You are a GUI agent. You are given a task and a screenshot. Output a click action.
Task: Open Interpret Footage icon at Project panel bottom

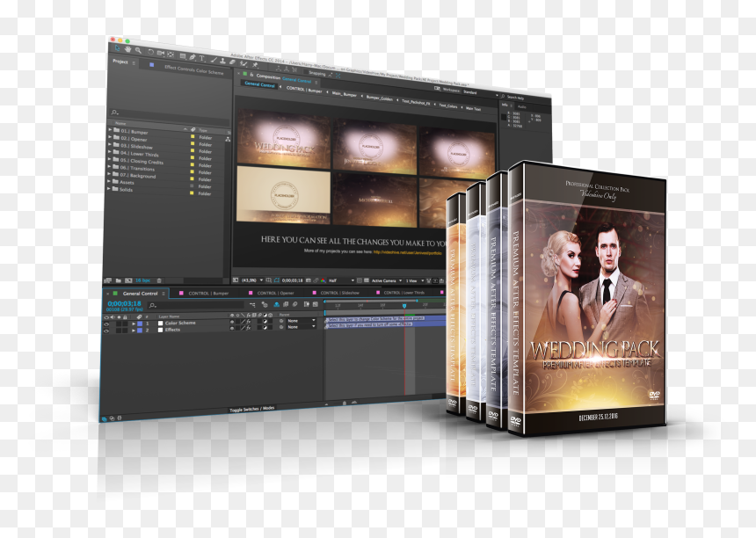tap(107, 280)
